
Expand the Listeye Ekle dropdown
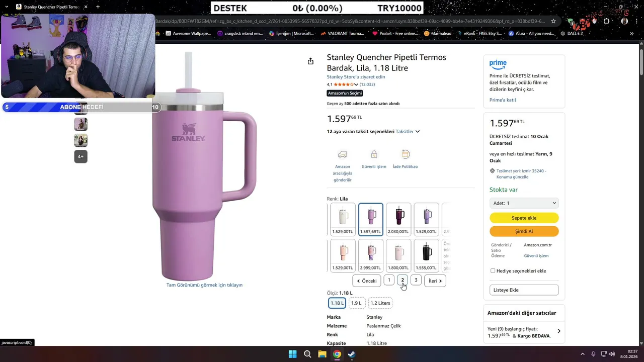coord(524,290)
